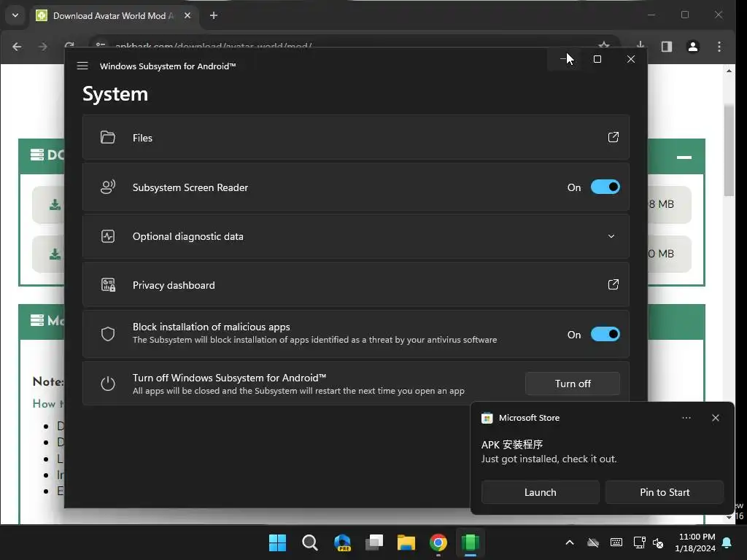Open Chrome downloads icon
The width and height of the screenshot is (747, 560).
[x=640, y=46]
